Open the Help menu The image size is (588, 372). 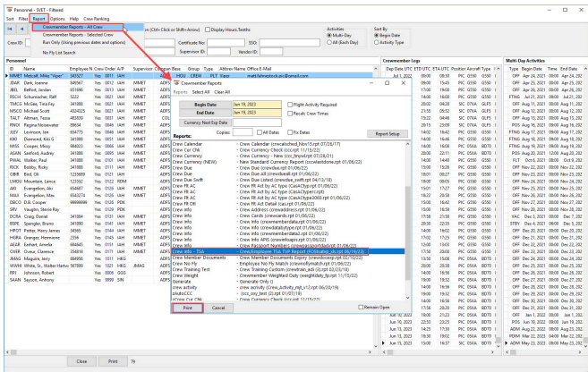(x=74, y=19)
